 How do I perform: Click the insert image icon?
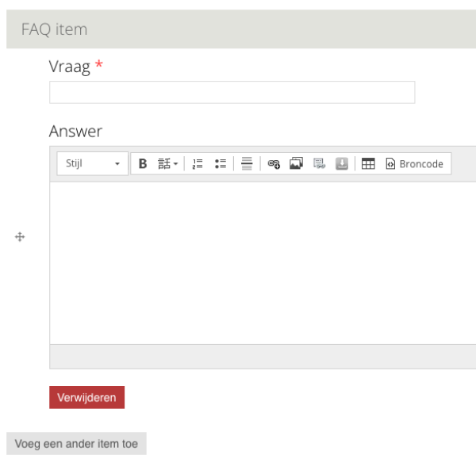click(296, 164)
